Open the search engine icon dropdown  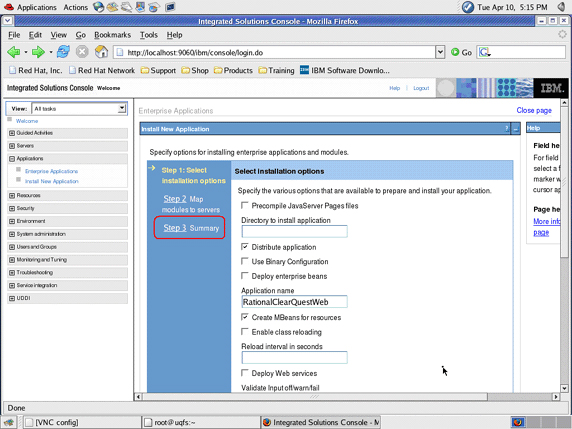coord(485,53)
